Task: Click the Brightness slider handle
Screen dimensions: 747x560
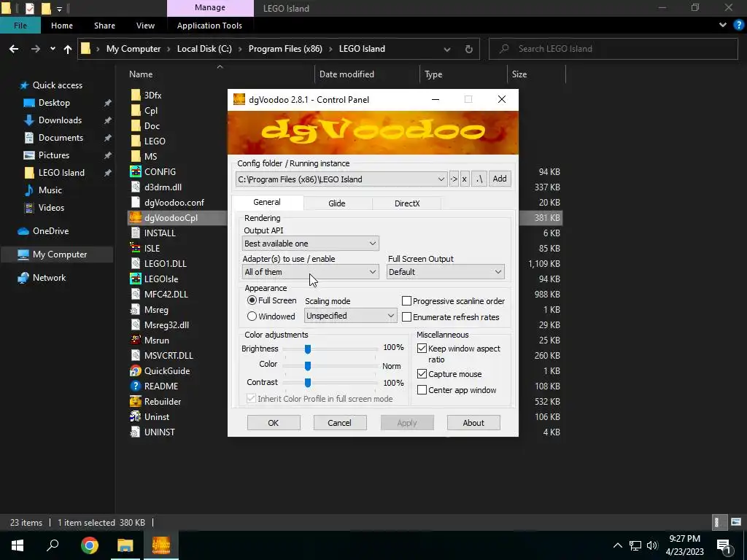Action: (x=308, y=349)
